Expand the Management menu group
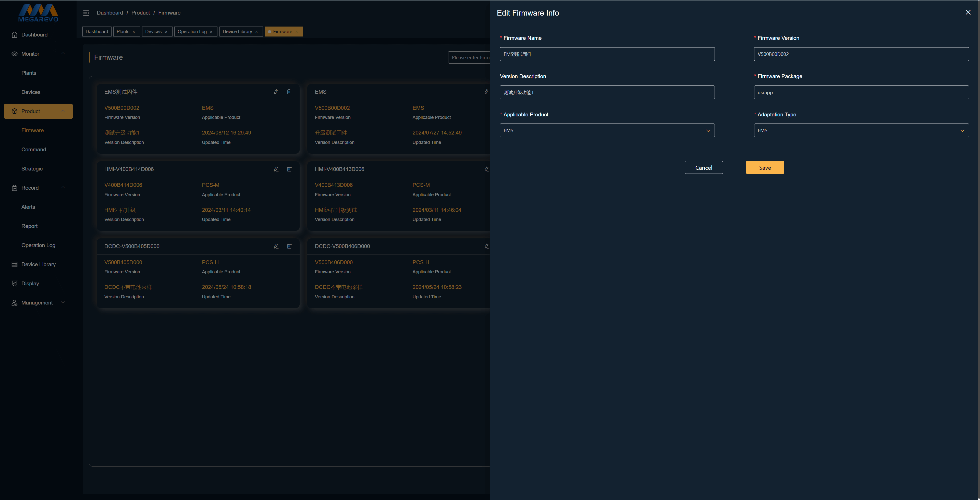 pos(63,302)
